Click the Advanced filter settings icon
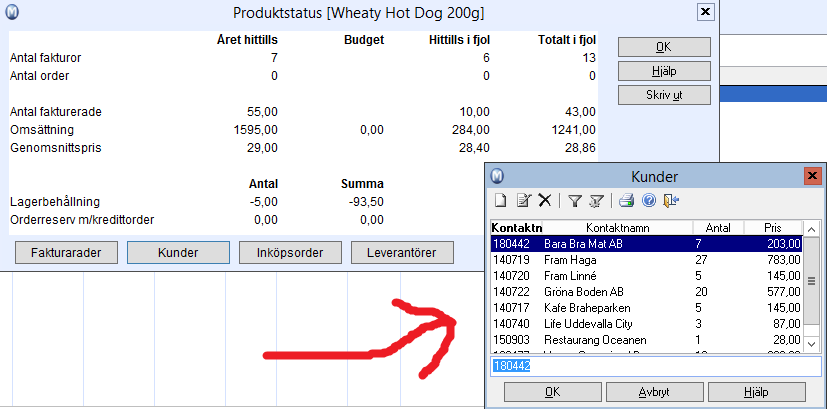 (x=596, y=201)
